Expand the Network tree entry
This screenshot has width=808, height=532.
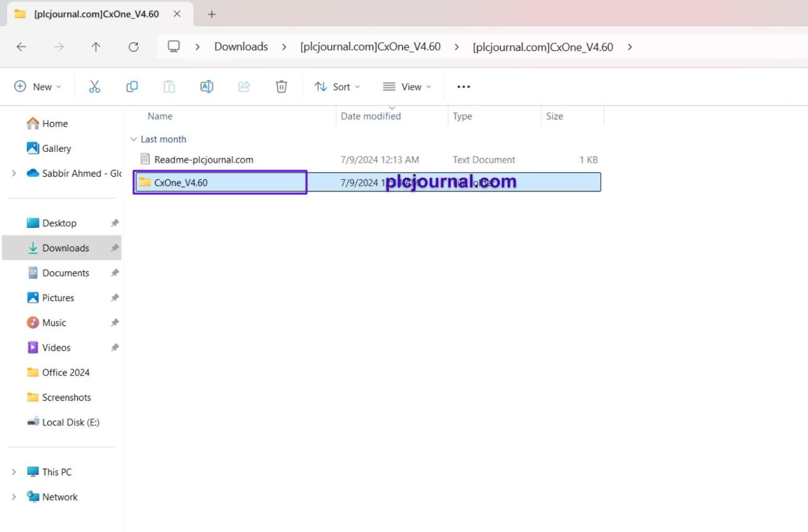pyautogui.click(x=13, y=497)
